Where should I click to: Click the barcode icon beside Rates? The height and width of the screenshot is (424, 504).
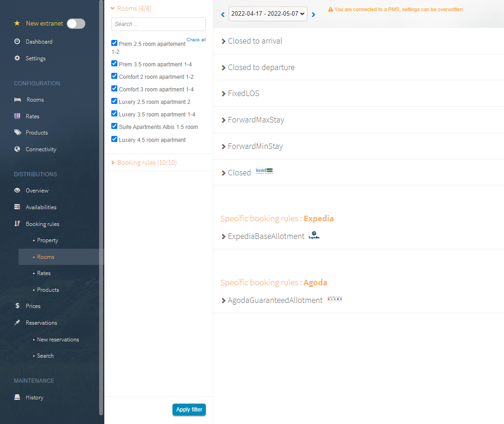pos(17,116)
